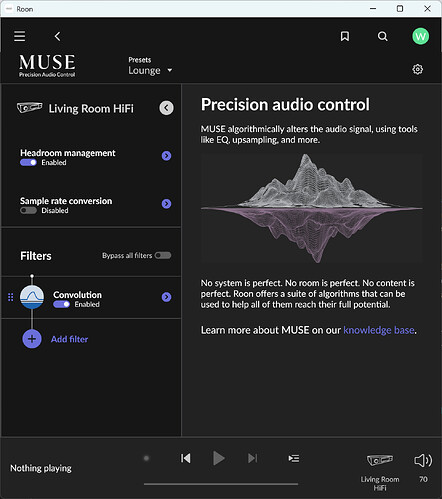Open the play queue icon

click(294, 458)
